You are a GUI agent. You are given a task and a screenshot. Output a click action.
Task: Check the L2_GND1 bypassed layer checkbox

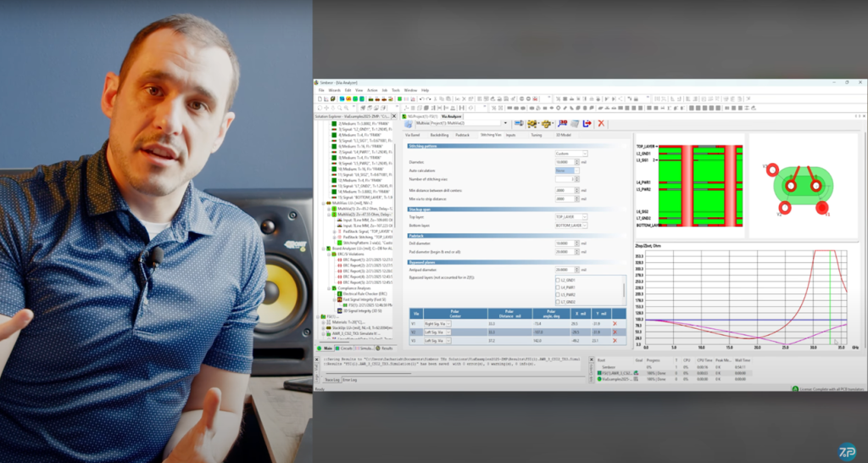tap(557, 280)
